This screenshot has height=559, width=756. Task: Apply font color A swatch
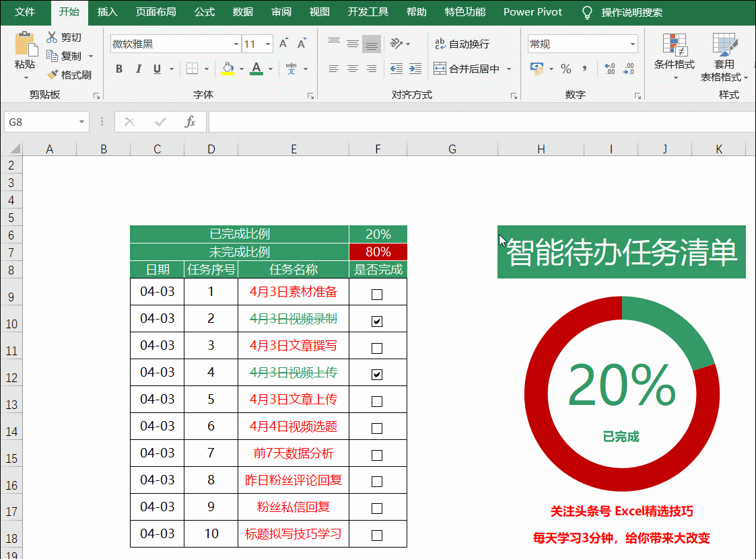[x=256, y=69]
